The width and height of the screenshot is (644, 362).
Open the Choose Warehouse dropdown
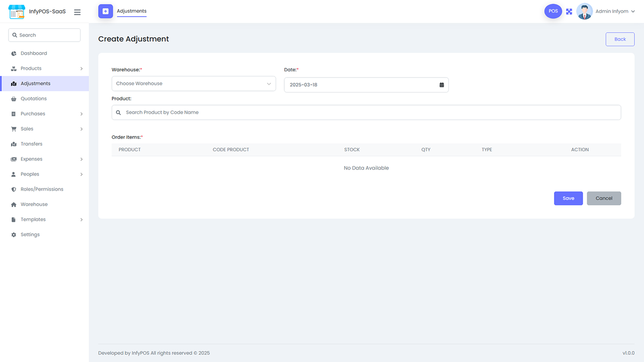(193, 83)
